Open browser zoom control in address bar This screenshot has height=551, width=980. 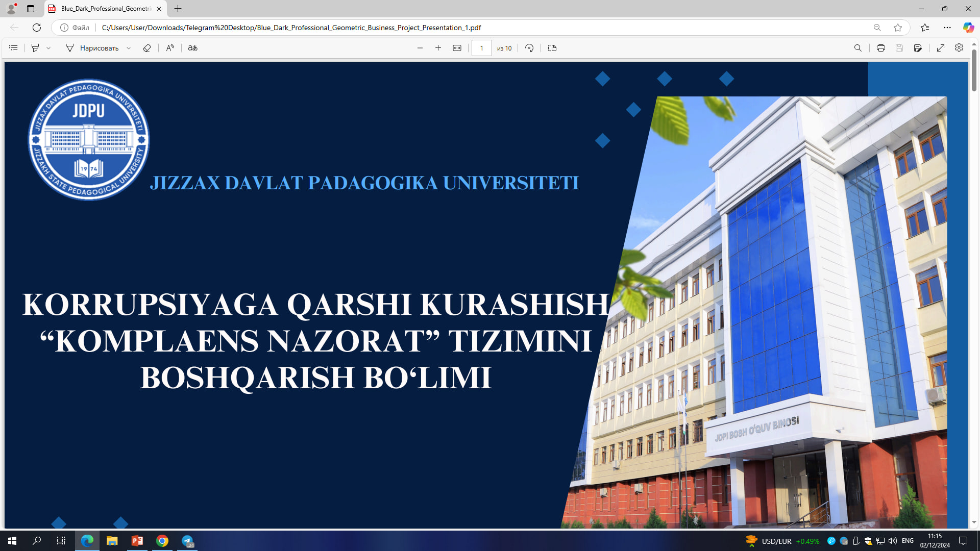pos(877,28)
